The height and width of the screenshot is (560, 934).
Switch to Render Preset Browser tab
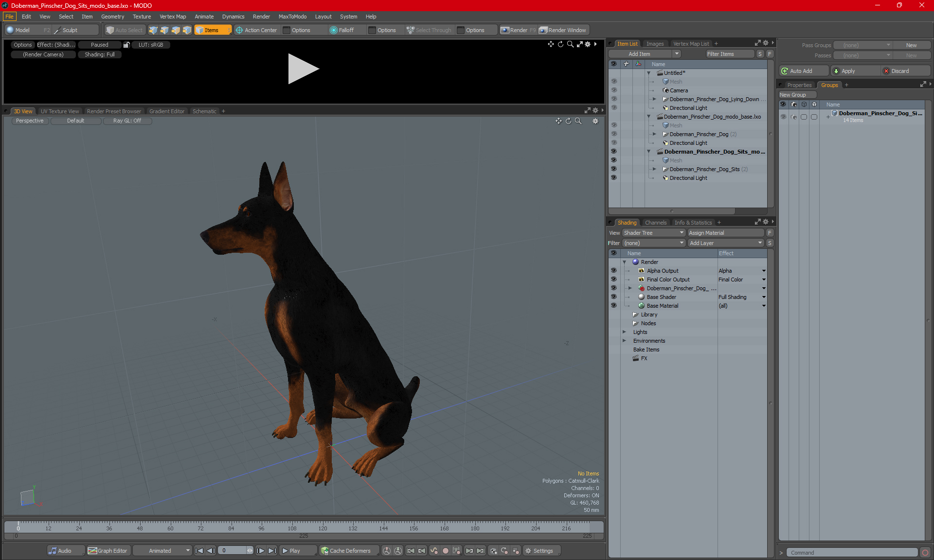pyautogui.click(x=114, y=111)
